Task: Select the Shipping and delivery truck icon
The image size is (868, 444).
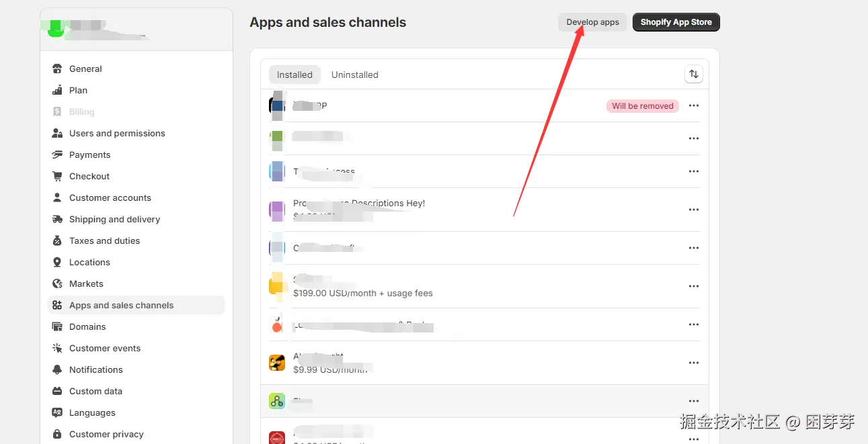Action: [57, 219]
